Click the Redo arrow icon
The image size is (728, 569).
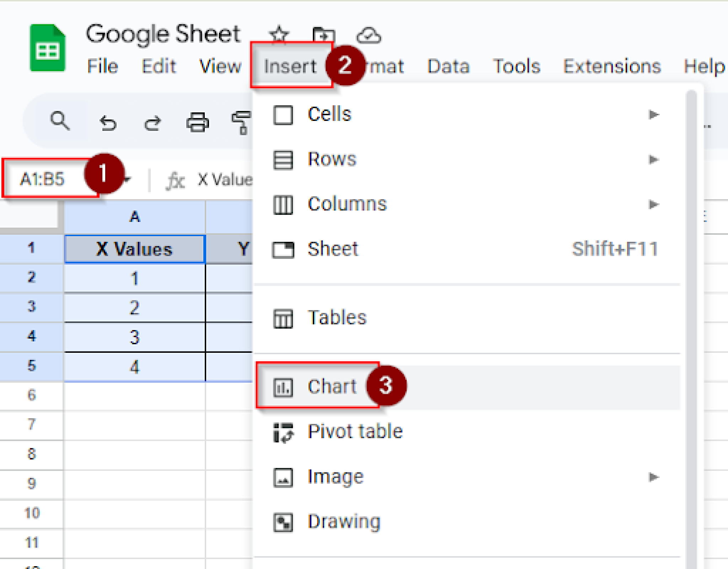152,123
